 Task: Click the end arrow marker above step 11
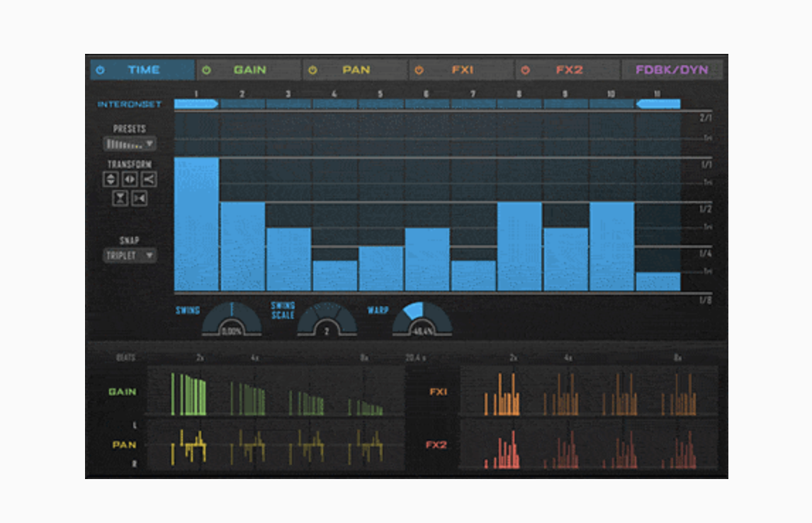pyautogui.click(x=658, y=104)
